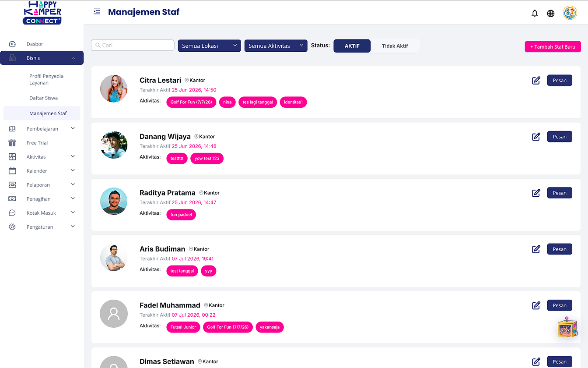Open the robot chat assistant widget
This screenshot has width=588, height=368.
pyautogui.click(x=567, y=327)
